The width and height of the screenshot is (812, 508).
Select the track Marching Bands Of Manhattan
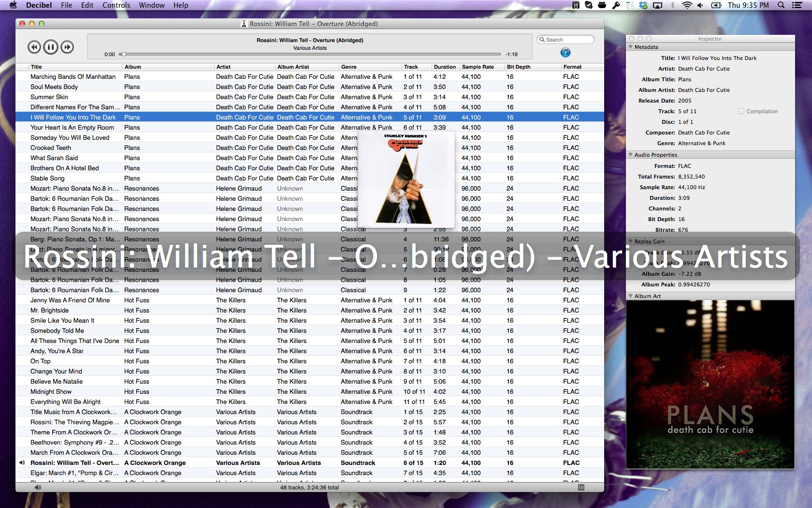[x=309, y=76]
